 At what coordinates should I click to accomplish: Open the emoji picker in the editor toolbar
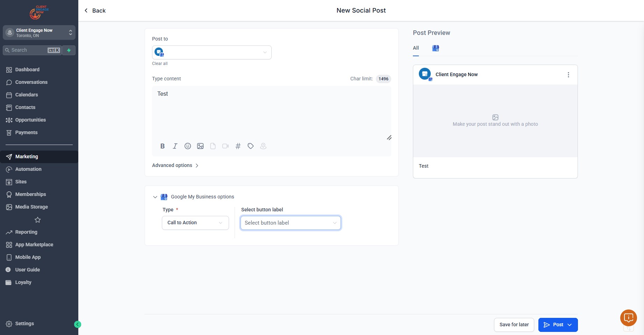[x=188, y=146]
